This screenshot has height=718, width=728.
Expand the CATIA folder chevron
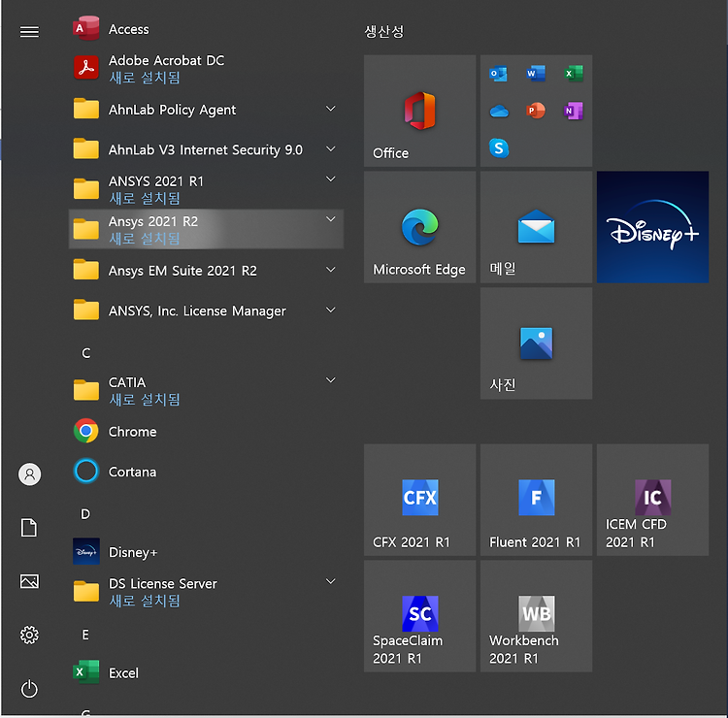pos(331,380)
